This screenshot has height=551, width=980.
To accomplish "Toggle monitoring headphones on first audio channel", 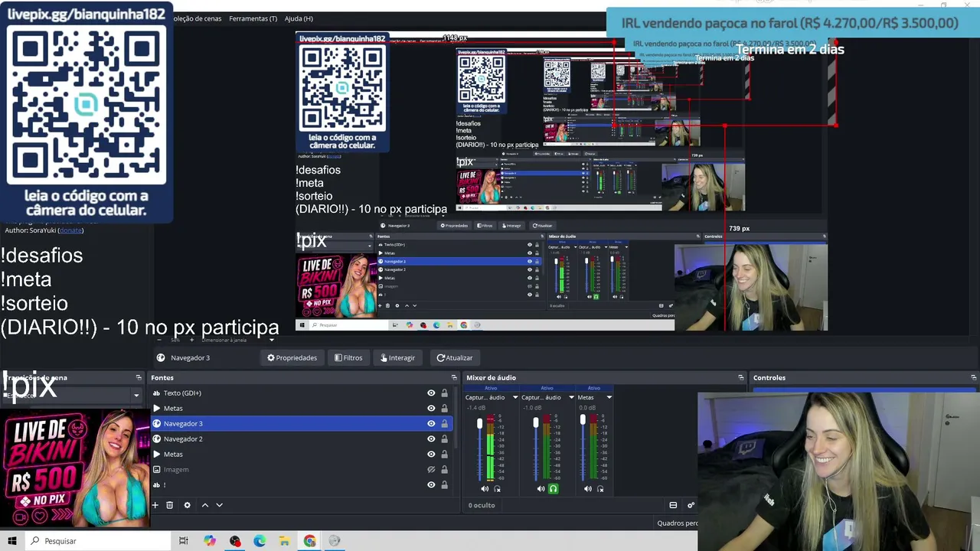I will (x=497, y=488).
